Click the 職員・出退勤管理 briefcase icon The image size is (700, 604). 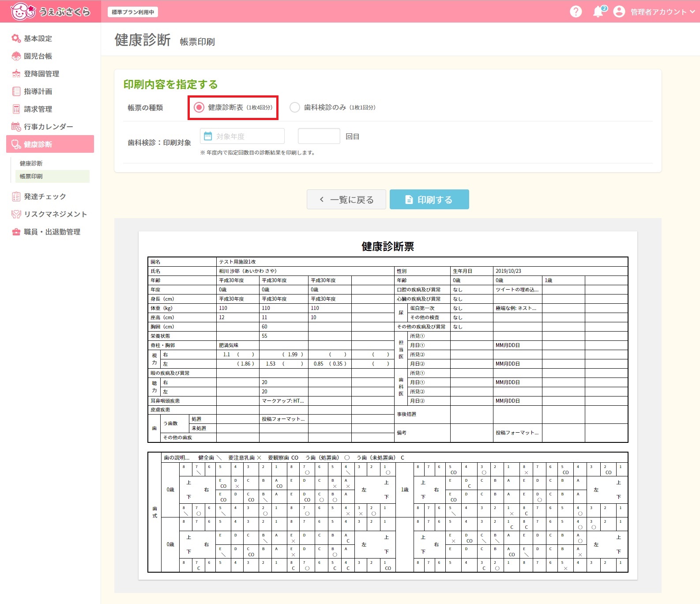(x=16, y=232)
